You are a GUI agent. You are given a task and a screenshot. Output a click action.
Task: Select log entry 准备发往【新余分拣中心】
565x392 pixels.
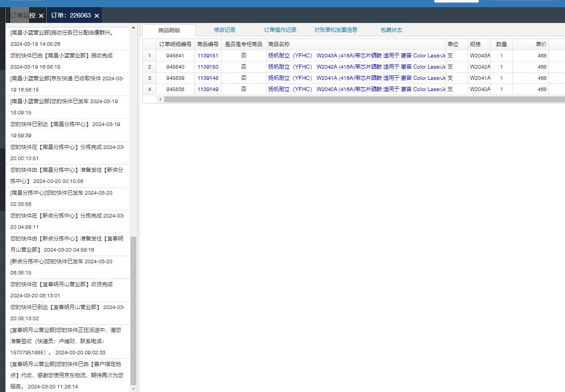pyautogui.click(x=68, y=176)
